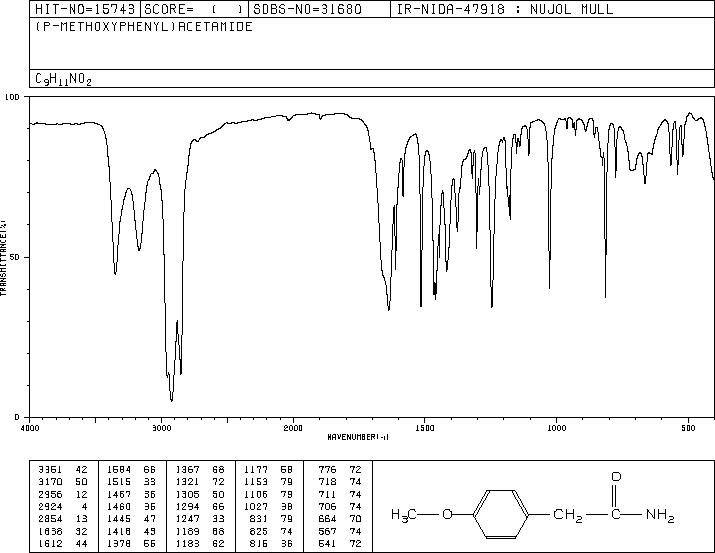Image resolution: width=715 pixels, height=553 pixels.
Task: Pick the 1294 peak value
Action: pos(188,506)
